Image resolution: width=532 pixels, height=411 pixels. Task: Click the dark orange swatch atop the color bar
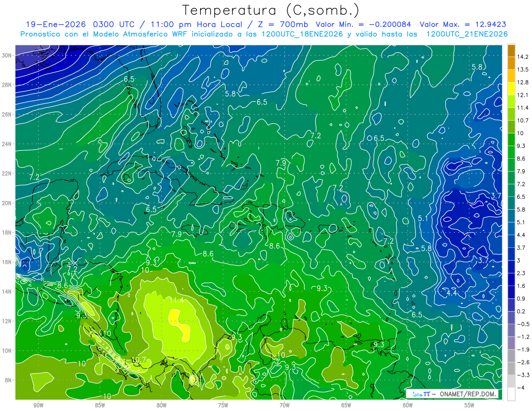(511, 51)
